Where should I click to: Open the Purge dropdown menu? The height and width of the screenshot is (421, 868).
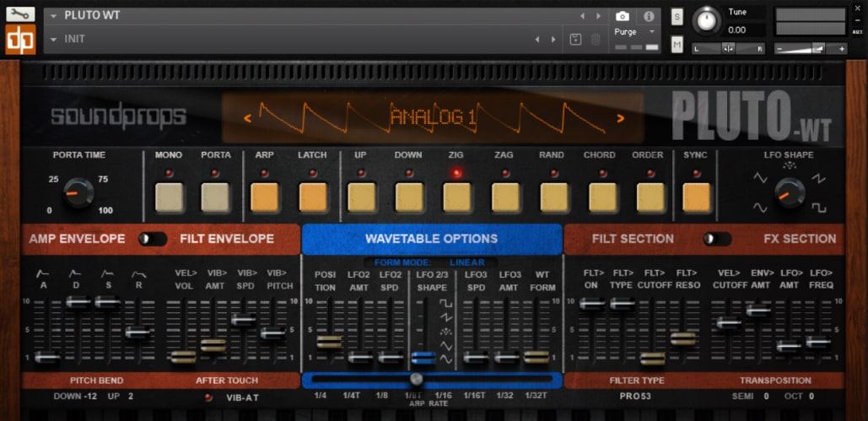[x=635, y=31]
